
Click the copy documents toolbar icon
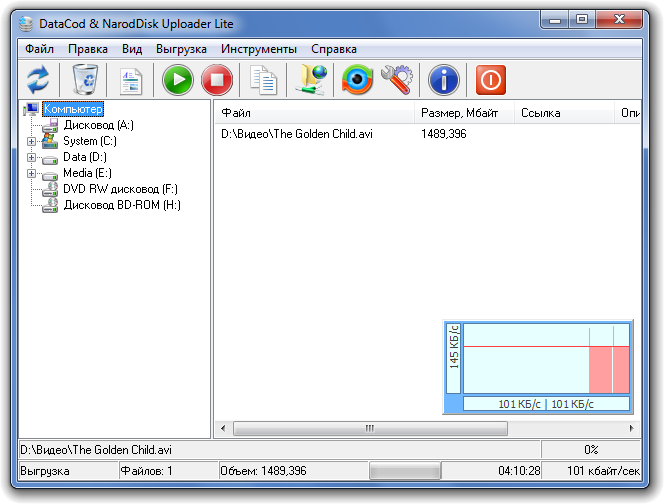point(264,79)
